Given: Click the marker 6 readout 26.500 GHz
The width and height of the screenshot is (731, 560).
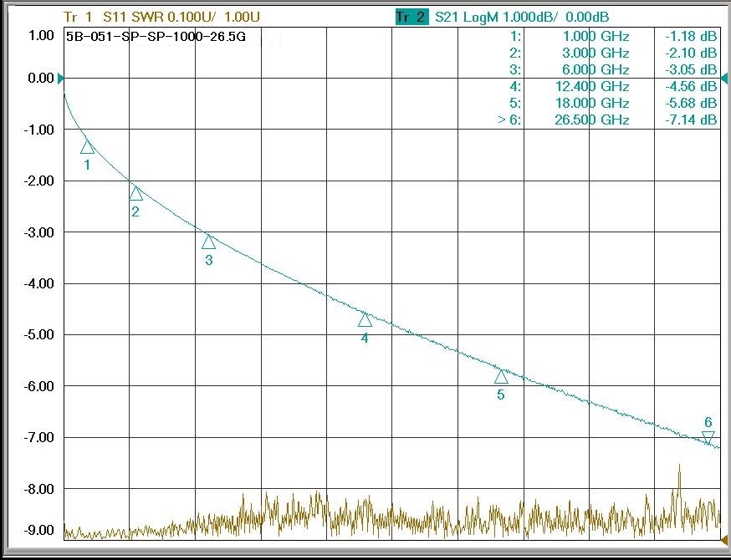Looking at the screenshot, I should coord(592,120).
